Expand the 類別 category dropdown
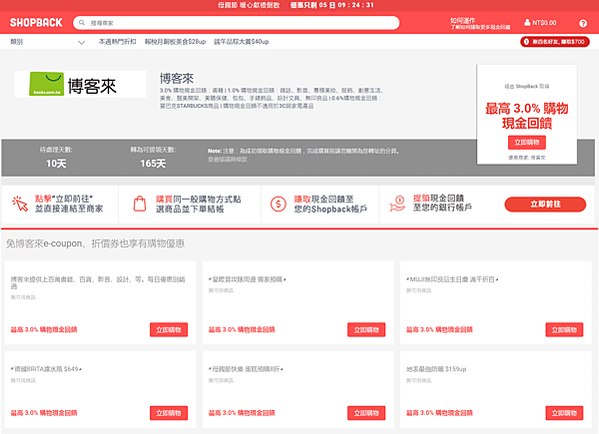Viewport: 599px width, 434px height. click(47, 42)
